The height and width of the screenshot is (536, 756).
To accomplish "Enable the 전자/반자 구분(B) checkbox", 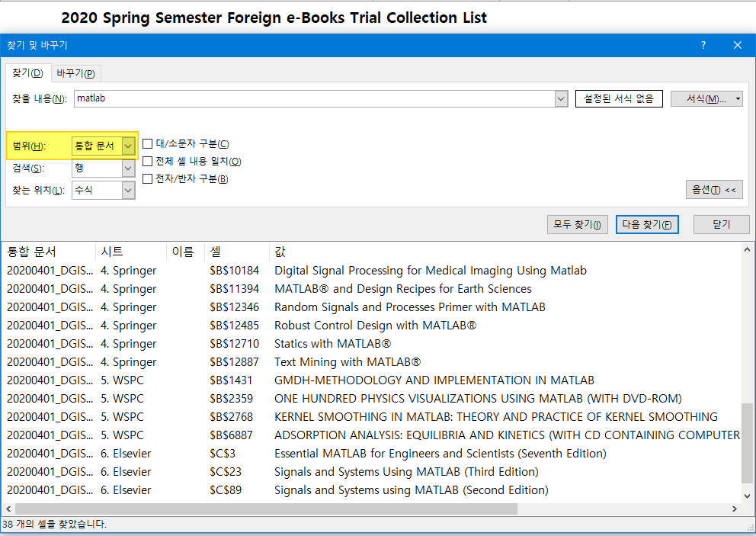I will coord(148,178).
